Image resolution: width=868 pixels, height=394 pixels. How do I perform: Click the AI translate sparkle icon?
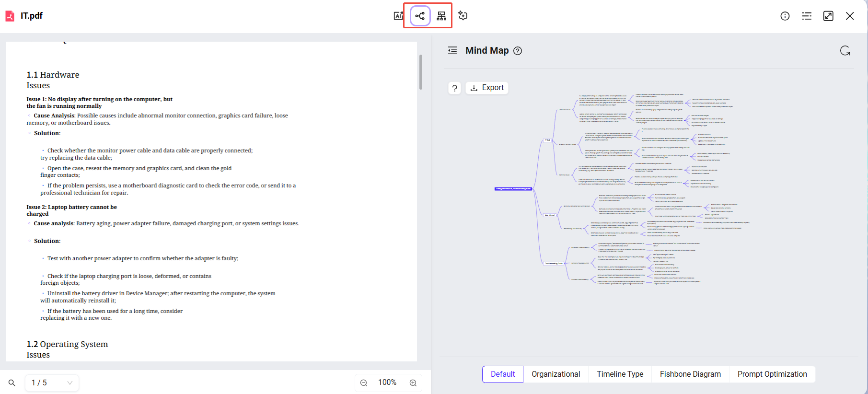coord(463,16)
